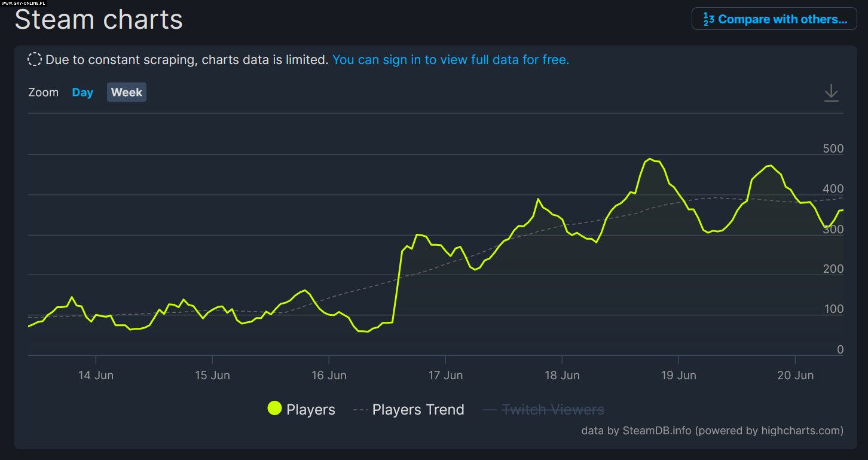868x460 pixels.
Task: Toggle Players Trend series visibility
Action: click(418, 410)
